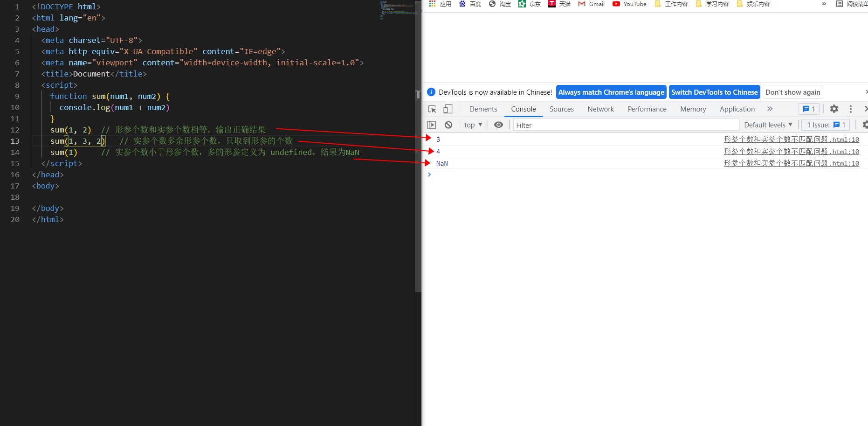Image resolution: width=868 pixels, height=426 pixels.
Task: Click Always match Chrome's language button
Action: 611,92
